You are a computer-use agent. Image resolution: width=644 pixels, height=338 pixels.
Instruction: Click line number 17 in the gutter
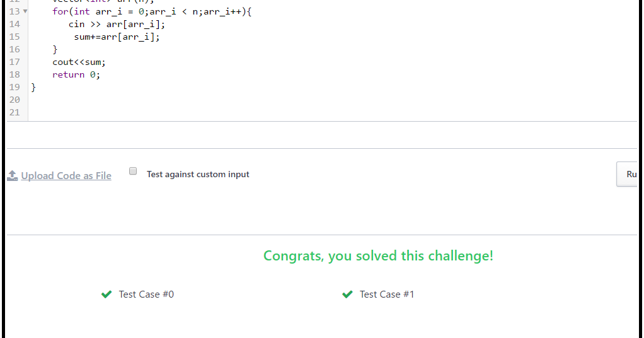(x=14, y=62)
